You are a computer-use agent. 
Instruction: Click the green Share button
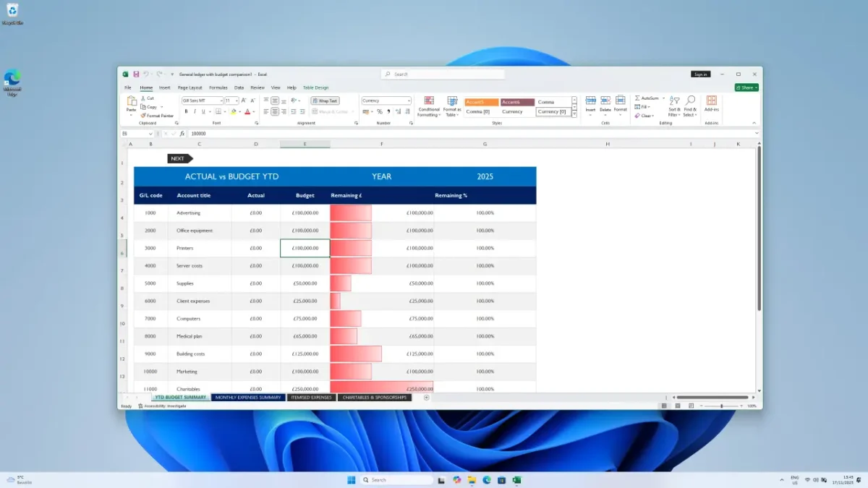(746, 87)
